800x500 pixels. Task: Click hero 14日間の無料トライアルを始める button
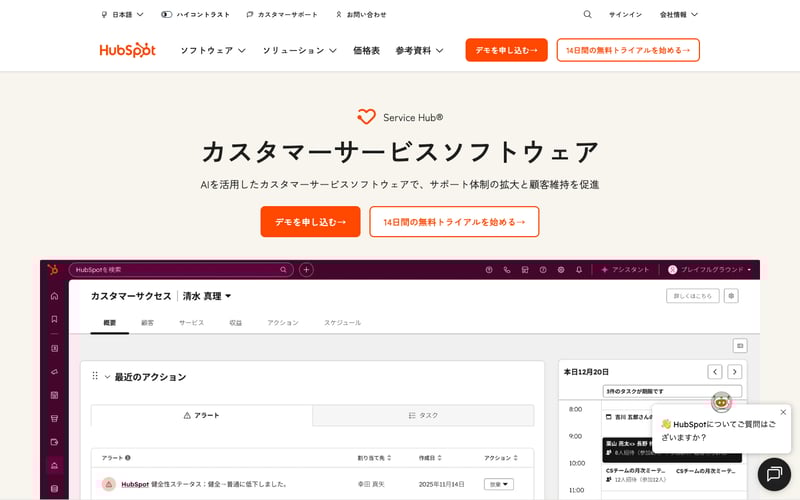coord(454,221)
